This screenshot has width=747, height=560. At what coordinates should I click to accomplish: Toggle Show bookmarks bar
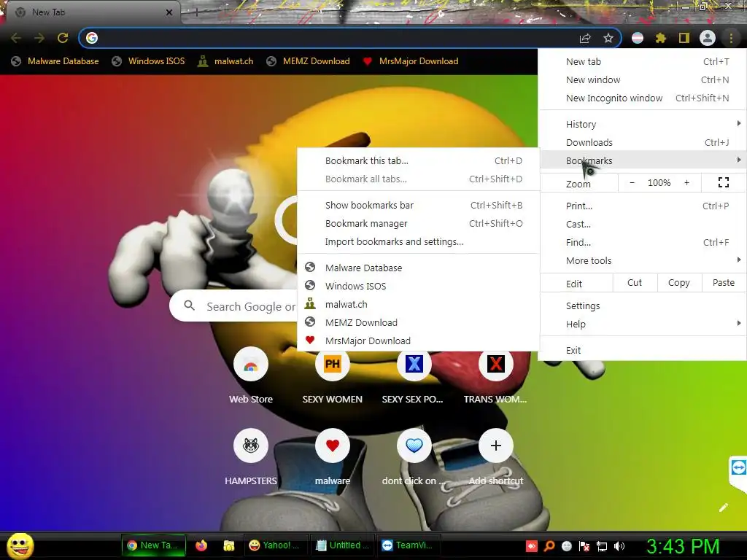tap(418, 205)
